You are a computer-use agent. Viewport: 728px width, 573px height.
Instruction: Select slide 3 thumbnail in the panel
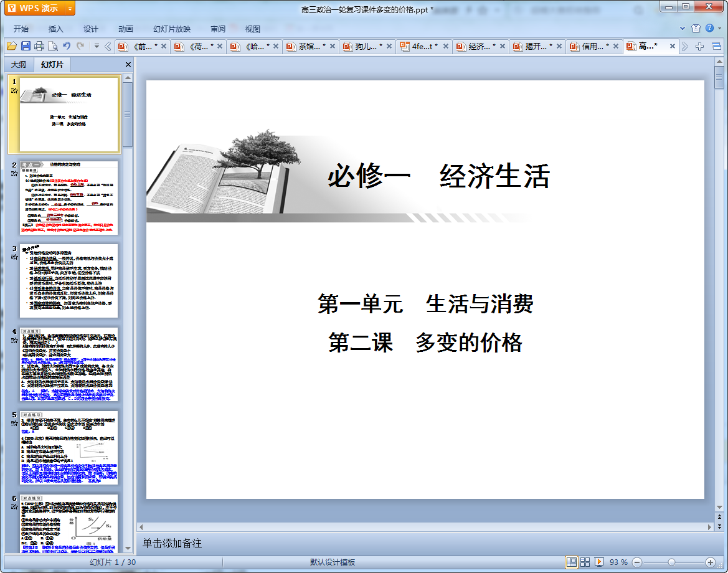69,281
